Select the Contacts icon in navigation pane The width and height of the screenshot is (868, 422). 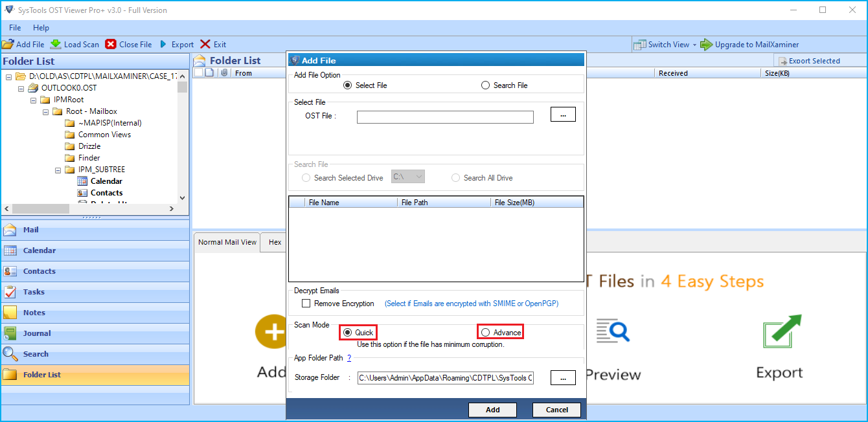10,271
